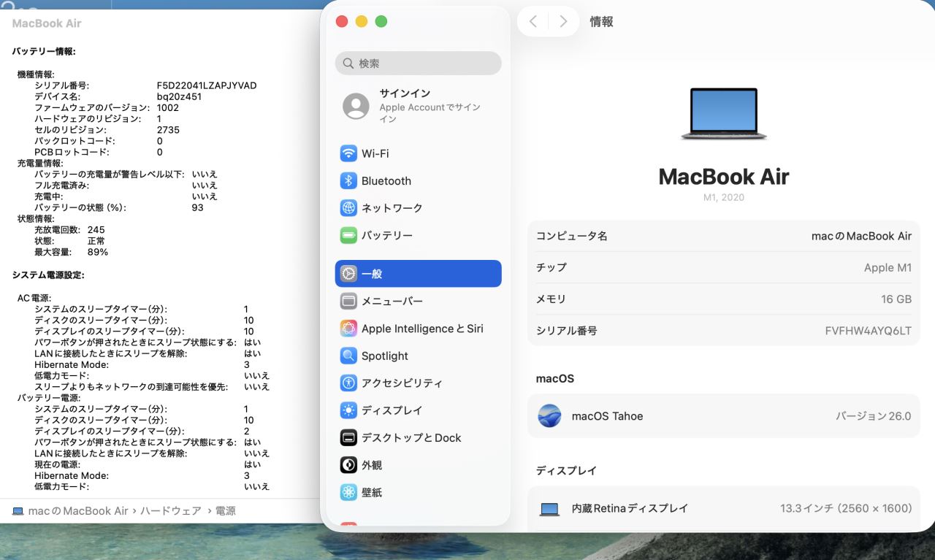Open the Wi-Fi settings icon

[x=348, y=153]
